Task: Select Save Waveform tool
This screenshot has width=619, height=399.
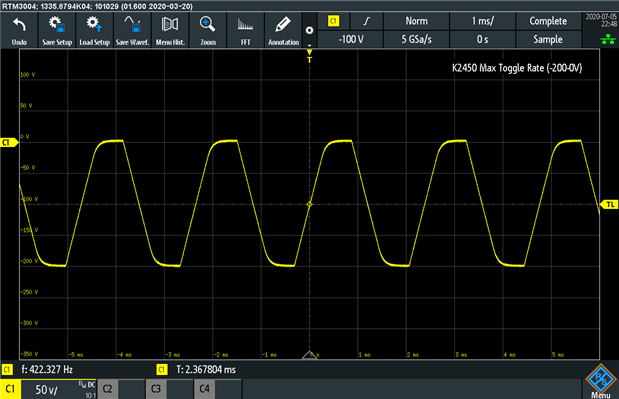Action: pyautogui.click(x=132, y=30)
